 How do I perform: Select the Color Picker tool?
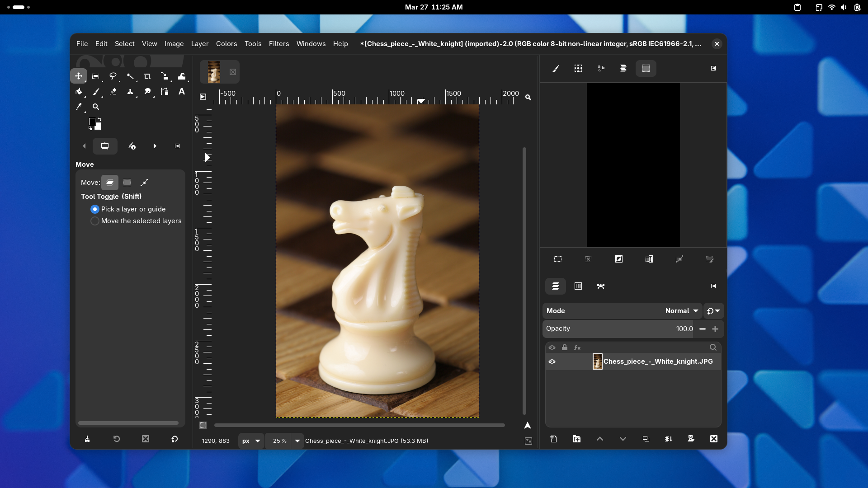point(80,107)
